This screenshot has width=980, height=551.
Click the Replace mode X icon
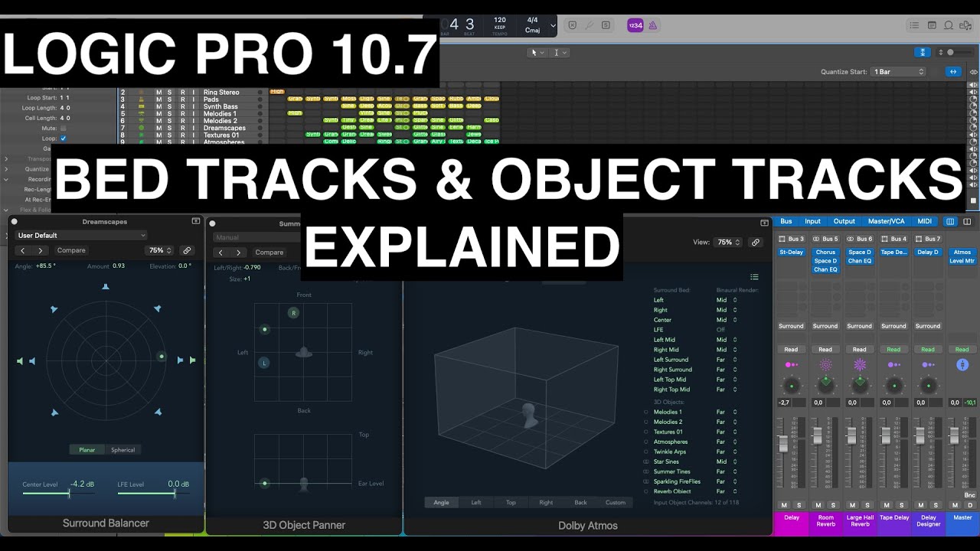tap(572, 25)
